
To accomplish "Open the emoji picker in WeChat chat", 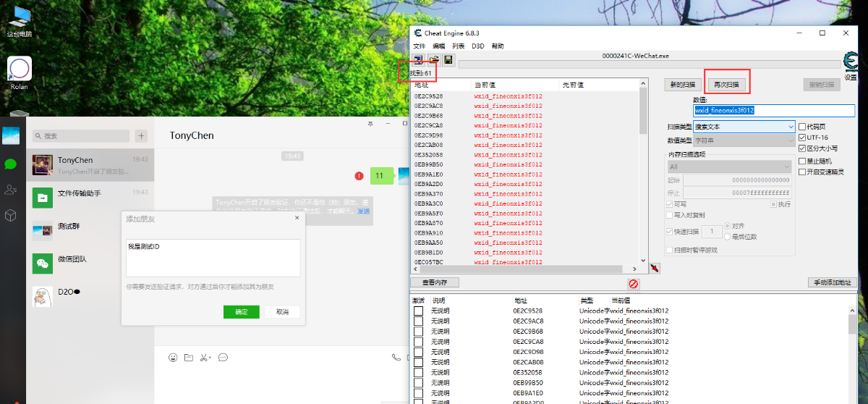I will [173, 357].
